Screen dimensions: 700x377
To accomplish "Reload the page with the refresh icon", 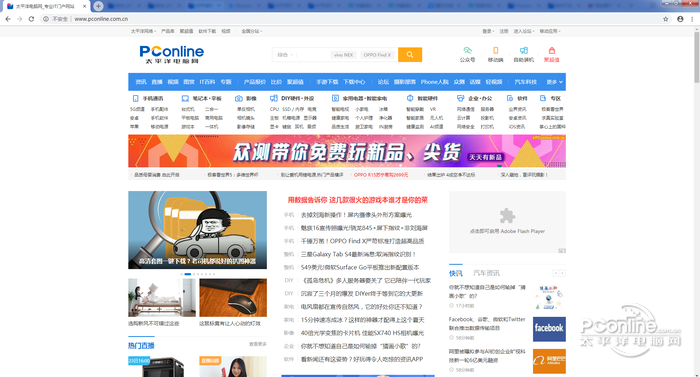I will [31, 19].
